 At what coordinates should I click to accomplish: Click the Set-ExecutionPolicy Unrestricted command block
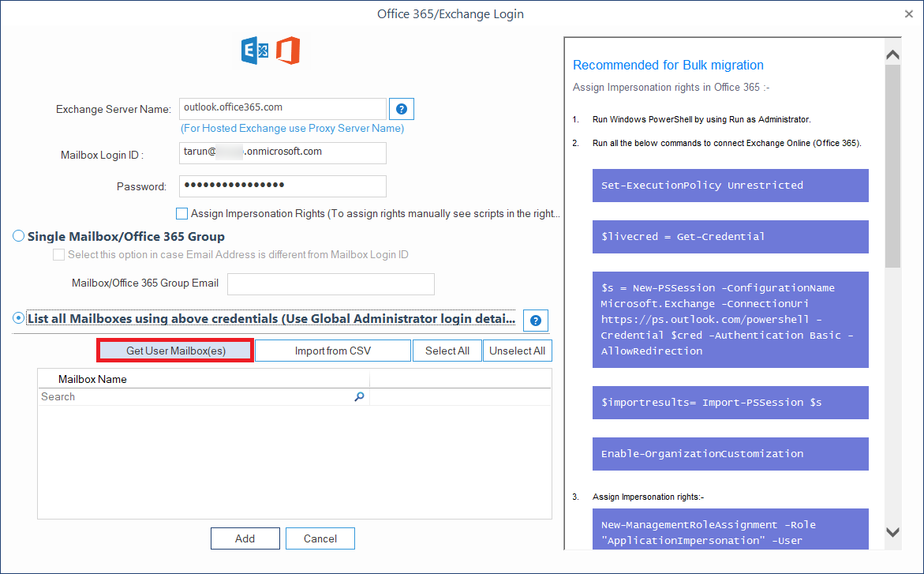730,186
